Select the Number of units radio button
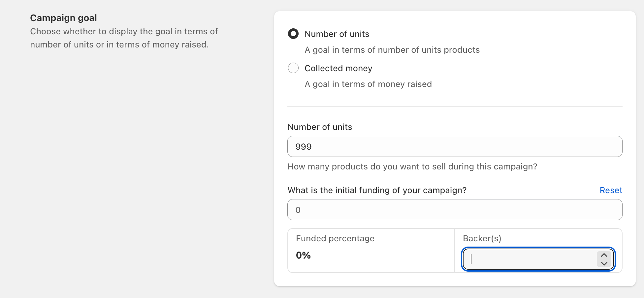 click(x=293, y=34)
